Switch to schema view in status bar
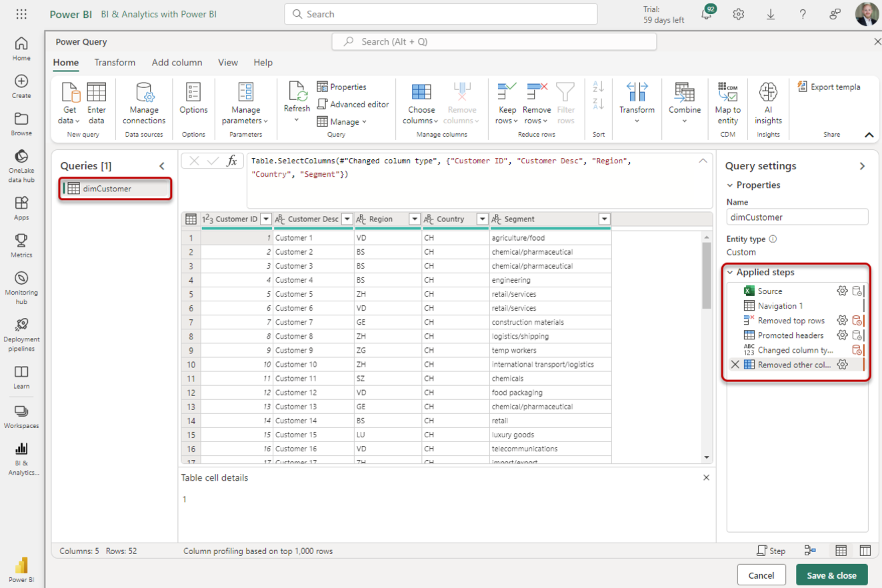Screen dimensions: 882x588 coord(865,551)
